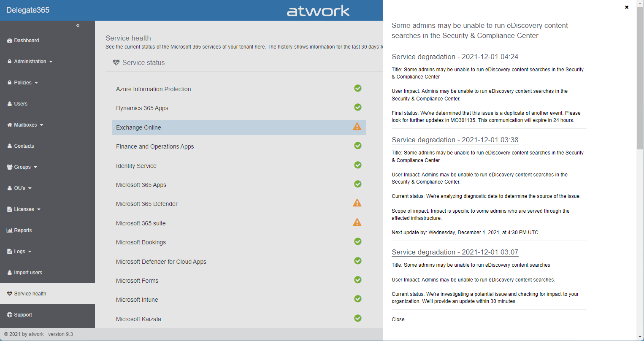Click the Microsoft Intune healthy status icon
Viewport: 644px width, 341px height.
point(358,299)
